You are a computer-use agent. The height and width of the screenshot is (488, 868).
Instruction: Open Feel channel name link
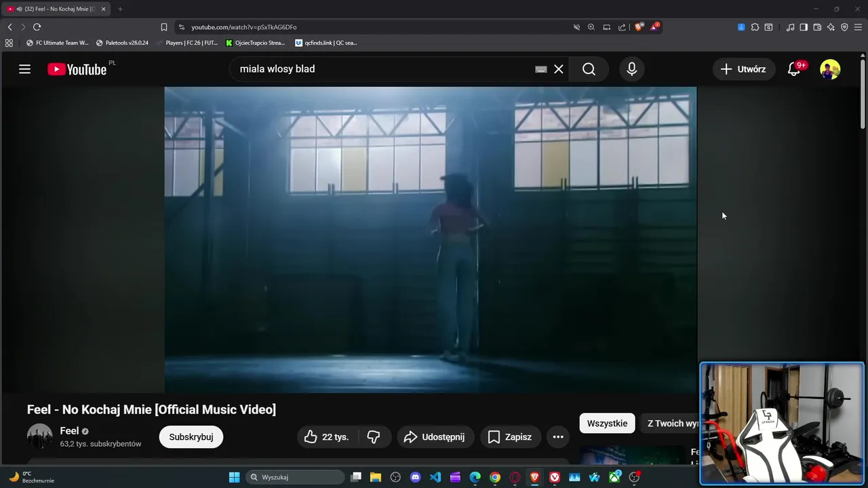coord(69,431)
